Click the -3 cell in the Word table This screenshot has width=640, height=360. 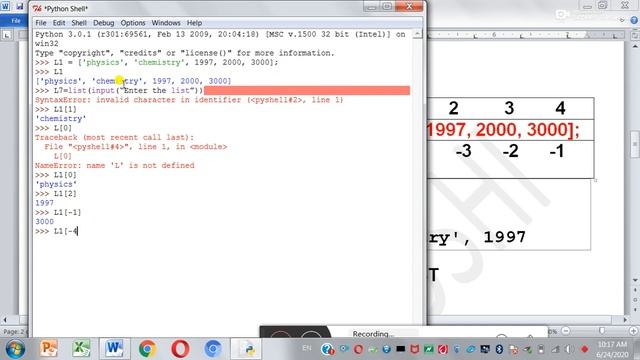[x=464, y=151]
